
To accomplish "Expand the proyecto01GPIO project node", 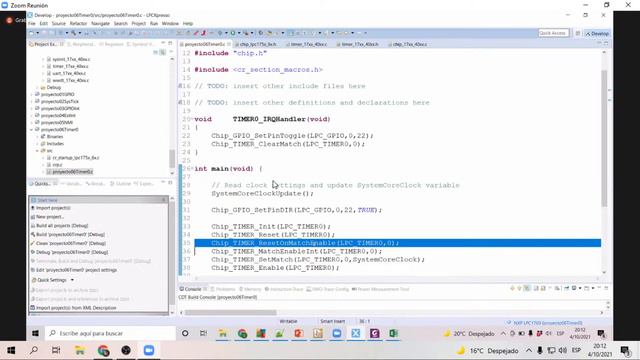I will tap(32, 94).
